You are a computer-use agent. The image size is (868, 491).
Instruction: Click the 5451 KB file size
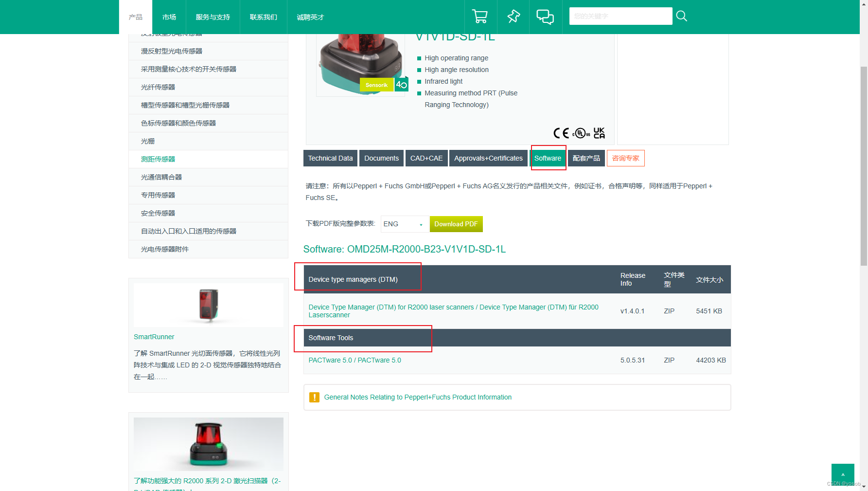click(709, 311)
